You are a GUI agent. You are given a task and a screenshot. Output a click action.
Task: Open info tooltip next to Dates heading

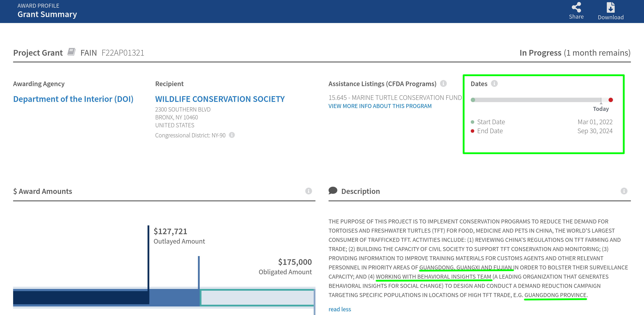point(494,83)
